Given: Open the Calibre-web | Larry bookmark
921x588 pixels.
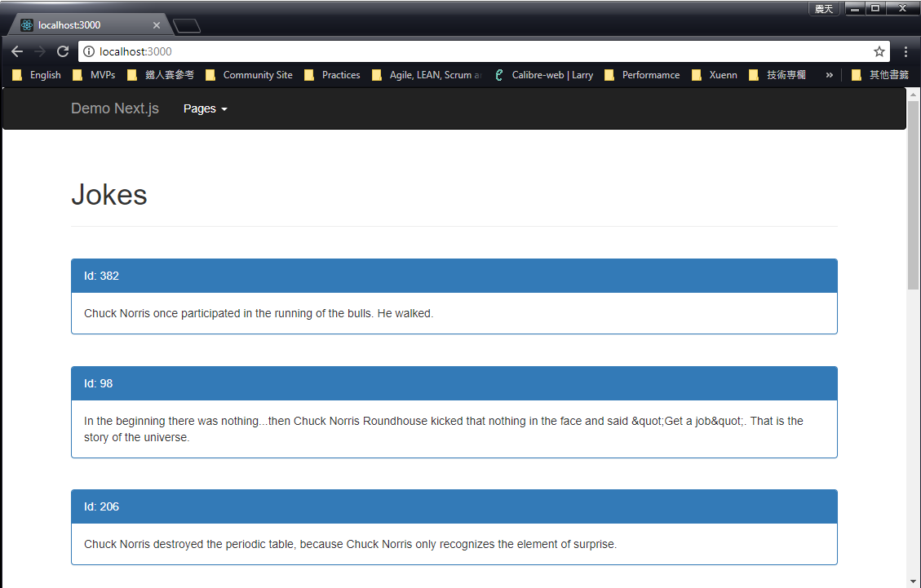Looking at the screenshot, I should (x=543, y=75).
